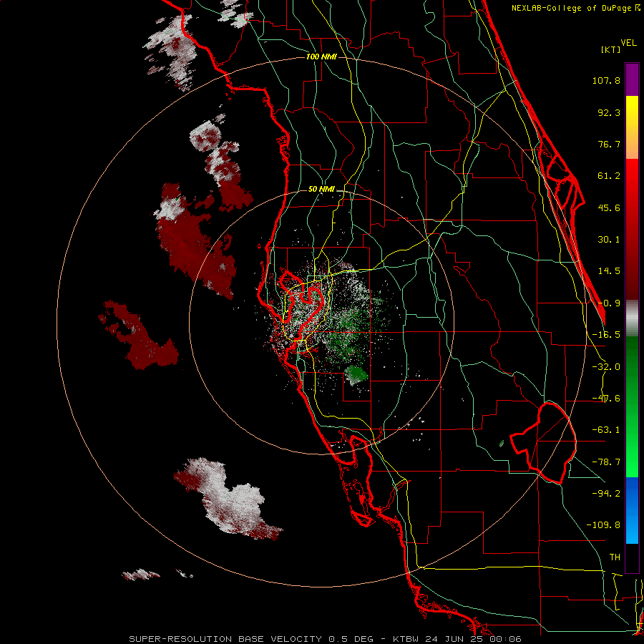Select the -63.1 value on velocity scale
The width and height of the screenshot is (644, 644).
[x=606, y=430]
